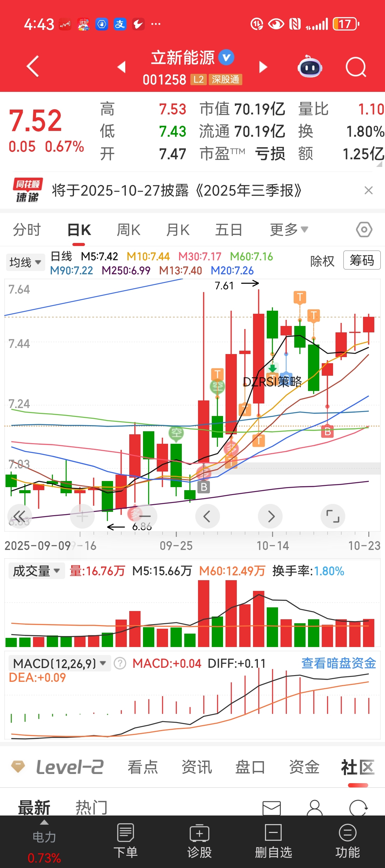Open 社区 tab
The image size is (385, 868).
(358, 768)
